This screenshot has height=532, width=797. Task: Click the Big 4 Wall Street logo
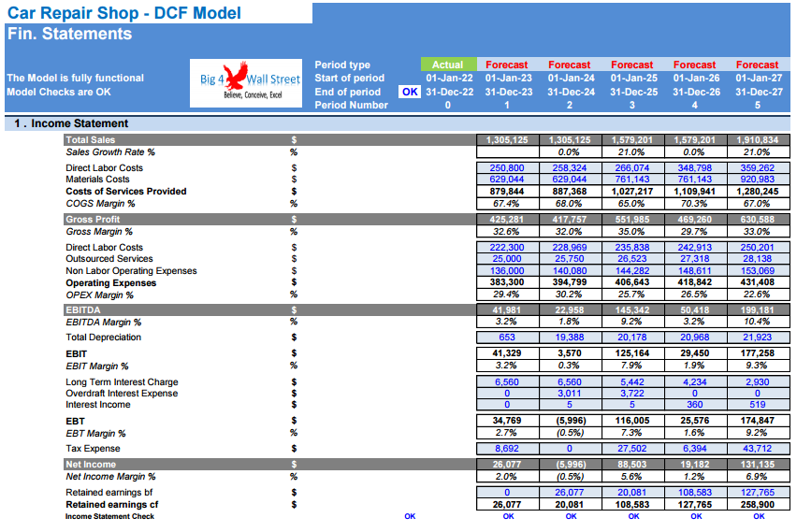click(x=246, y=83)
